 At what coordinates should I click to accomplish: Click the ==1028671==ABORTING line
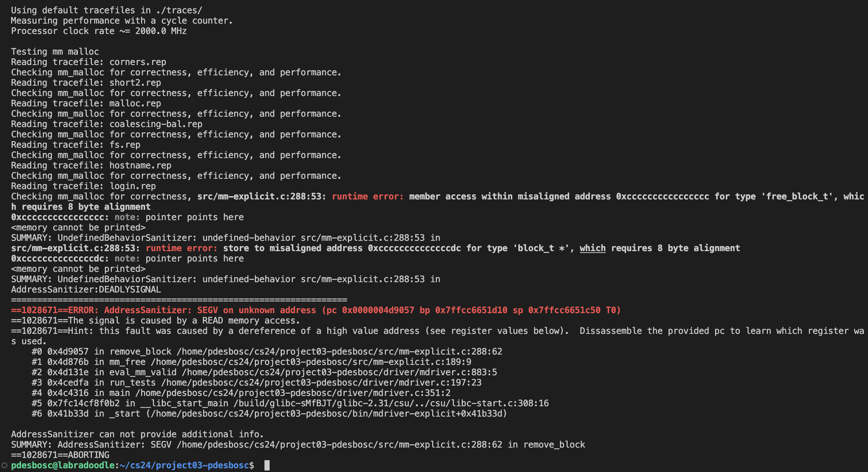pos(60,455)
